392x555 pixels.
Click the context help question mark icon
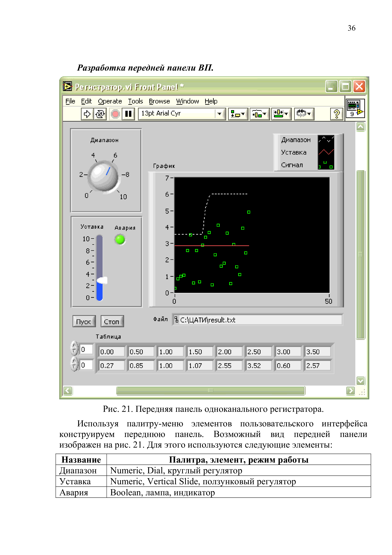pos(337,114)
